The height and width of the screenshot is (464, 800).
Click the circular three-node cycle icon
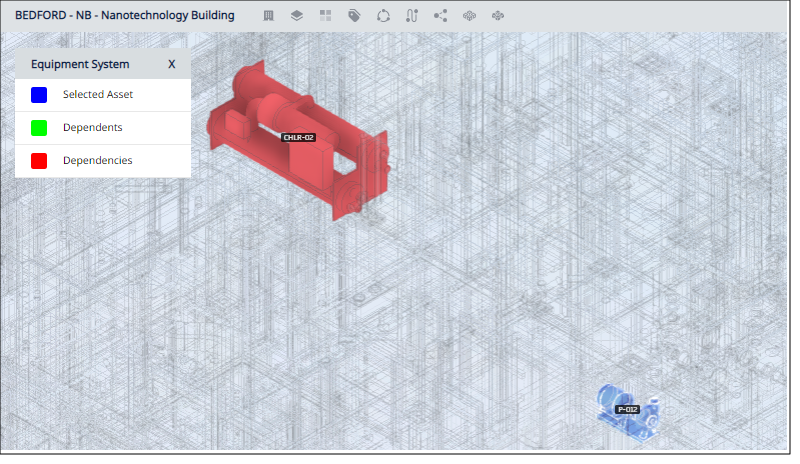[x=383, y=16]
